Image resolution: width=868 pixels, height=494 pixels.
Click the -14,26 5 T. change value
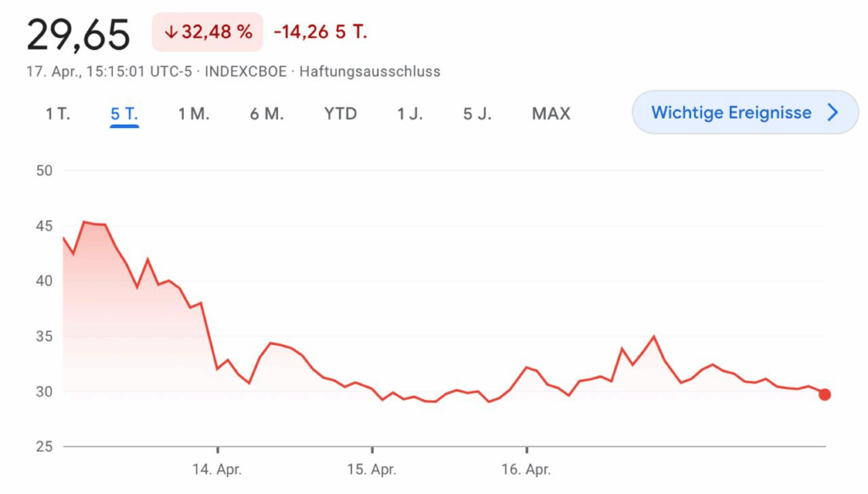[320, 33]
